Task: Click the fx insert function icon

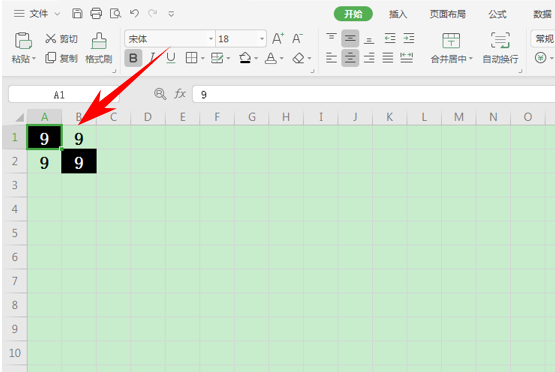Action: click(x=180, y=94)
